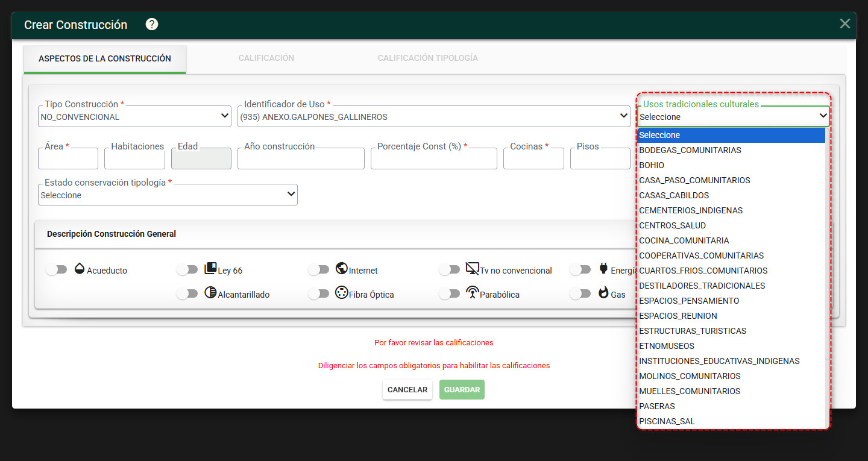Viewport: 868px width, 461px height.
Task: Select PISCINAS_SAL in the list
Action: 731,421
